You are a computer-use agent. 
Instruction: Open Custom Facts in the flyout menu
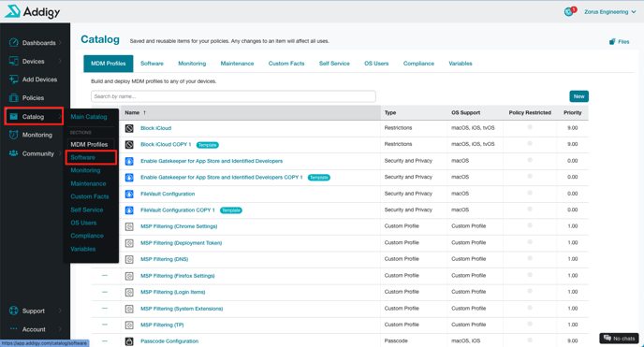(90, 196)
